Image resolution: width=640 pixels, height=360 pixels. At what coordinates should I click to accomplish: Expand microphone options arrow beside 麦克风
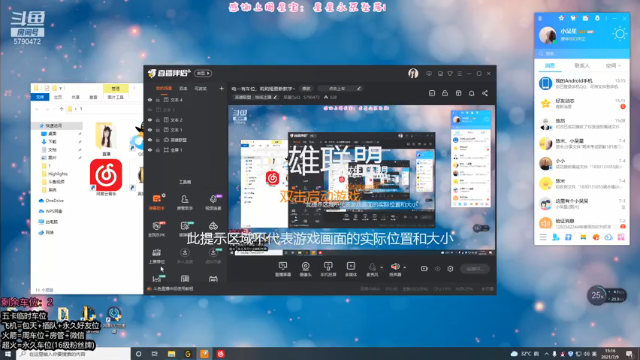(x=382, y=268)
